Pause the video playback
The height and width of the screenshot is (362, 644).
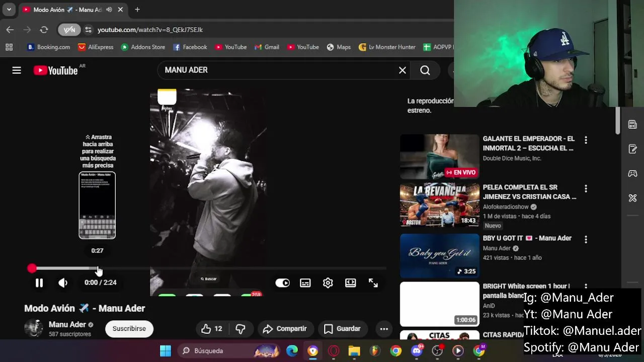click(x=39, y=283)
